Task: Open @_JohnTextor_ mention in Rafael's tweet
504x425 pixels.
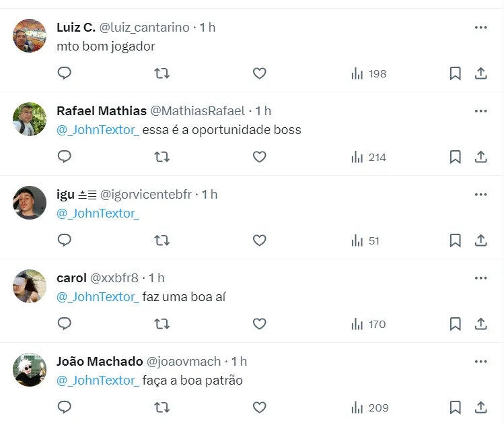Action: tap(98, 130)
